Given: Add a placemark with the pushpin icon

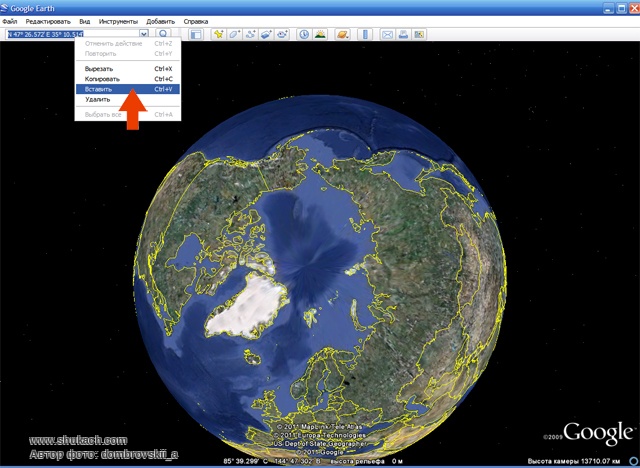Looking at the screenshot, I should tap(219, 34).
